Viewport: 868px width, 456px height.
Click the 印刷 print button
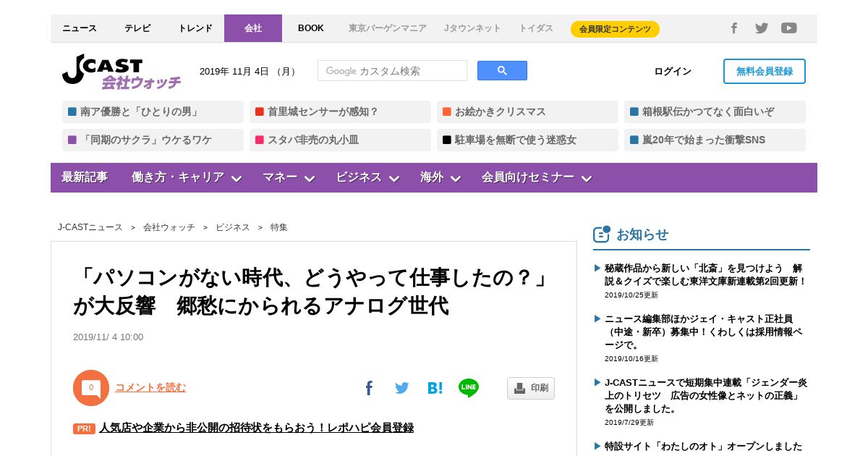coord(531,388)
